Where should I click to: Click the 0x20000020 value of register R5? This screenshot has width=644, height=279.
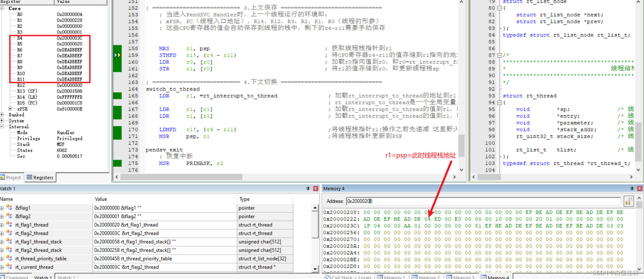[70, 44]
